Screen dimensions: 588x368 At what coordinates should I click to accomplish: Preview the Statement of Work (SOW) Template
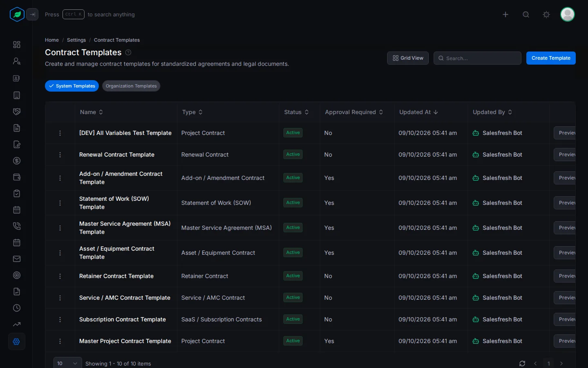tap(565, 203)
